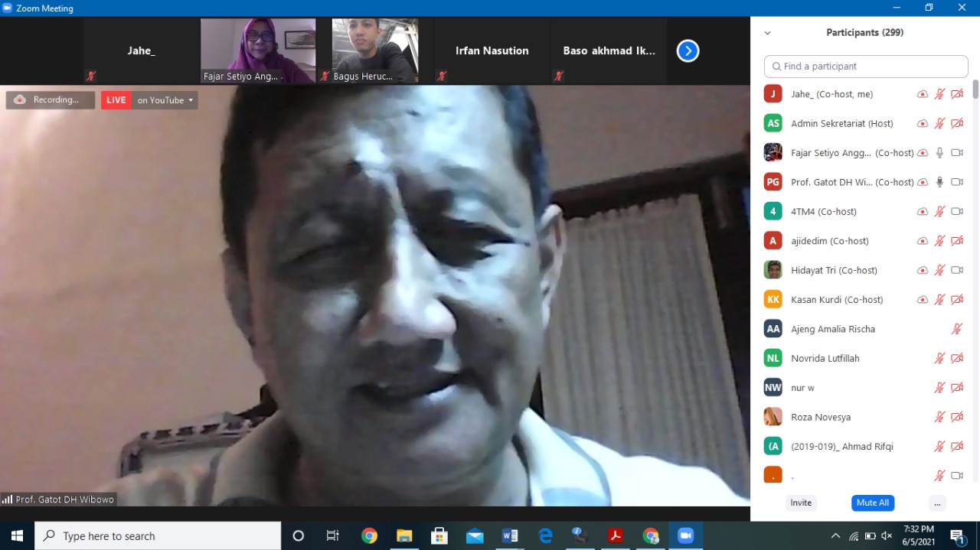
Task: Click the blue arrow to see more video tiles
Action: [688, 50]
